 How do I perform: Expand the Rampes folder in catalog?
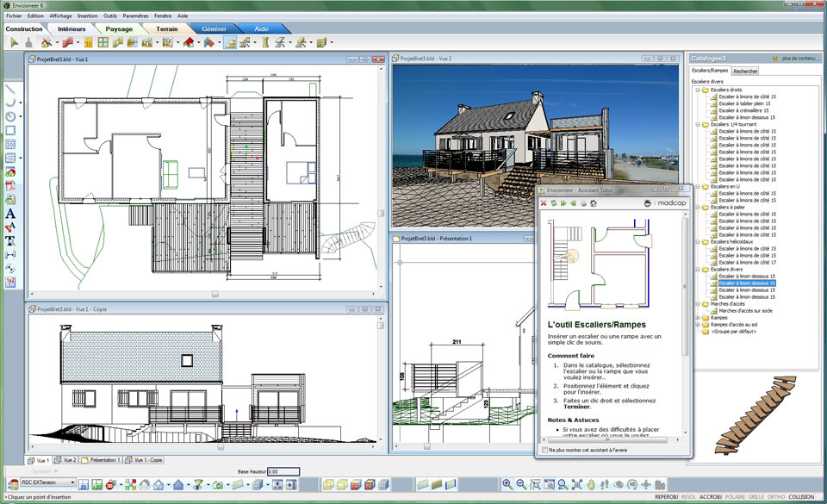pos(696,317)
